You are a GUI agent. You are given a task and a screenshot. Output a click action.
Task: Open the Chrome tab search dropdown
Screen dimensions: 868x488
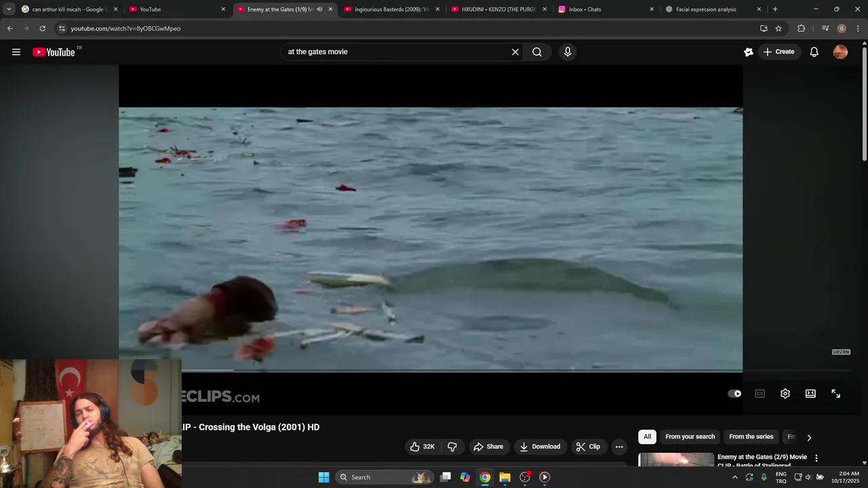pyautogui.click(x=9, y=9)
